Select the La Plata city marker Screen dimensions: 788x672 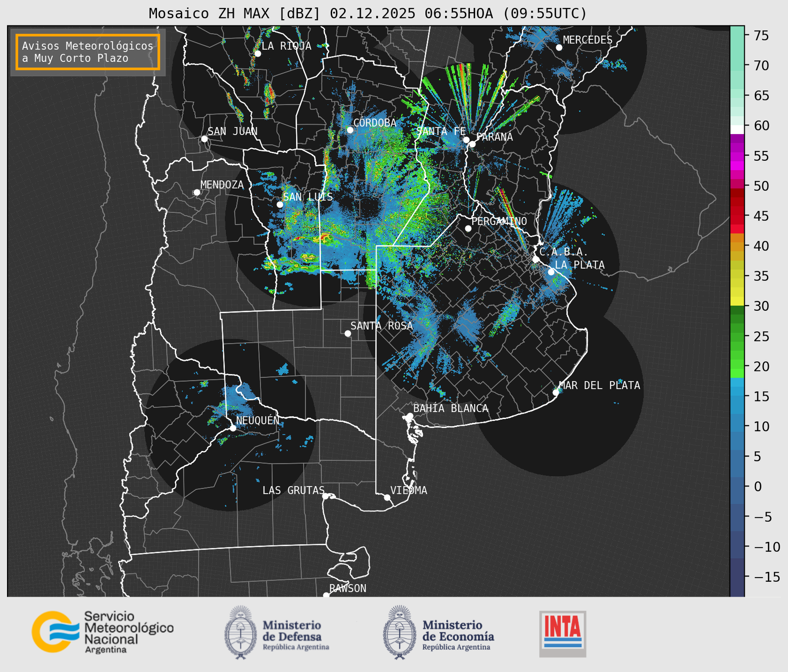(x=551, y=272)
